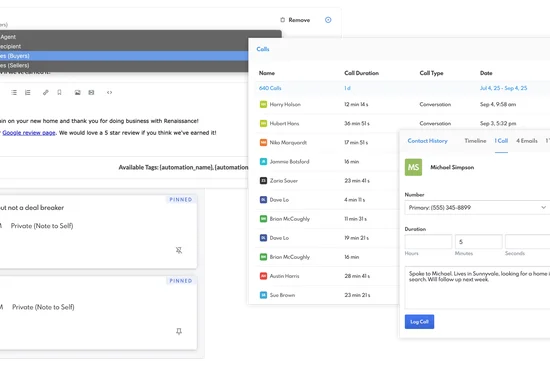Click the Calls panel title
Viewport: 550px width, 366px height.
263,49
